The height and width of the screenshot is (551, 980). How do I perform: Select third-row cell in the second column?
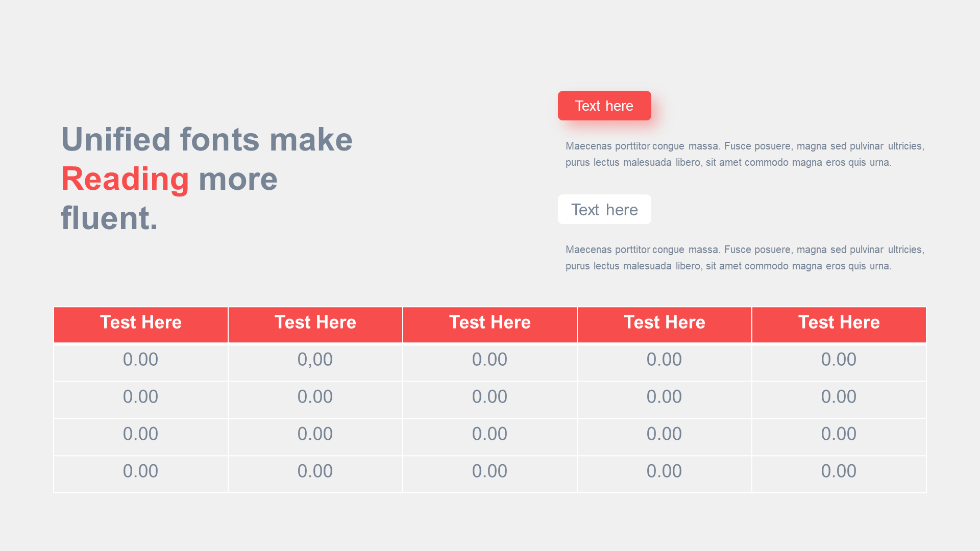click(x=315, y=437)
